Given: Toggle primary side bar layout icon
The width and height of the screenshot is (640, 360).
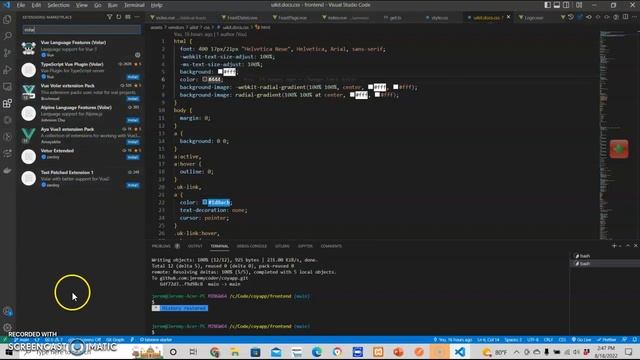Looking at the screenshot, I should click(547, 5).
